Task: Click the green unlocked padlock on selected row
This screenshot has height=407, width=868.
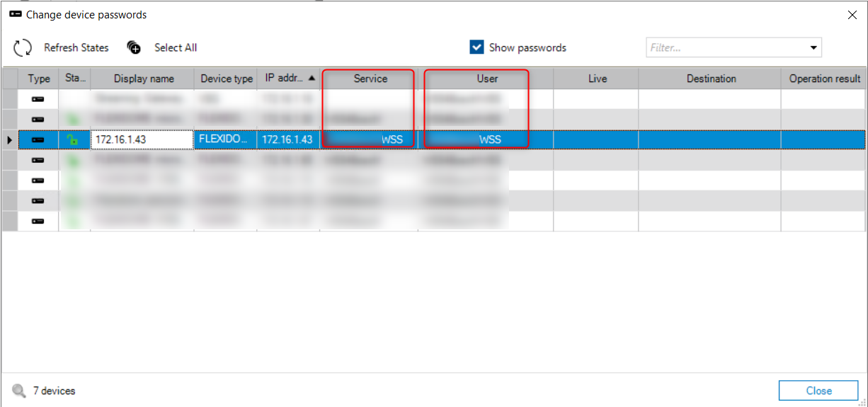Action: tap(72, 140)
